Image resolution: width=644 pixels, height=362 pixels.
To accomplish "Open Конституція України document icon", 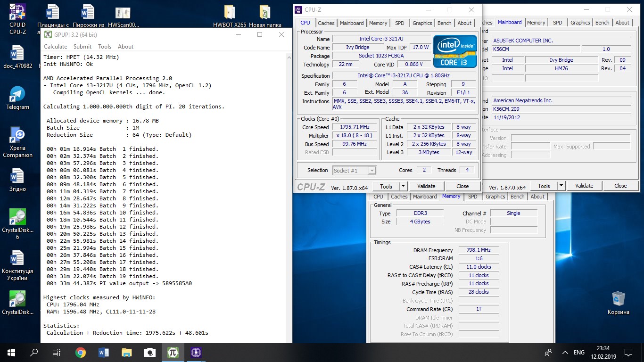I will coord(17,266).
